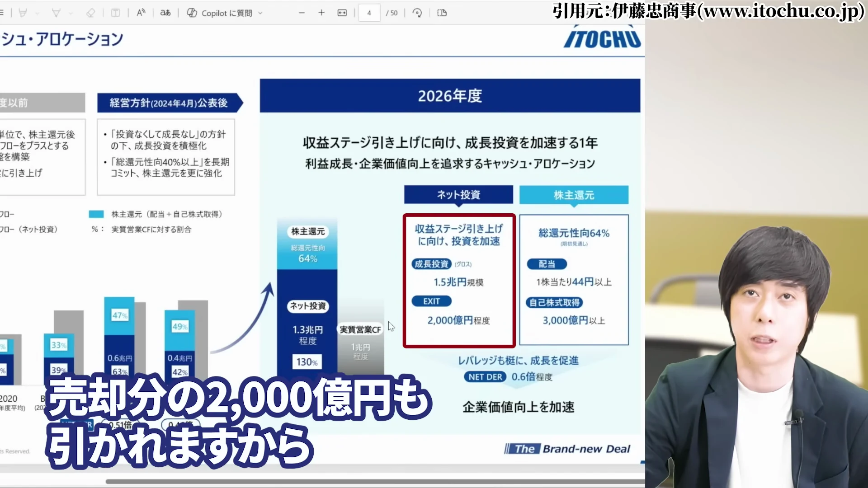Click the text 2,000億円程度
The height and width of the screenshot is (488, 868).
tap(458, 320)
